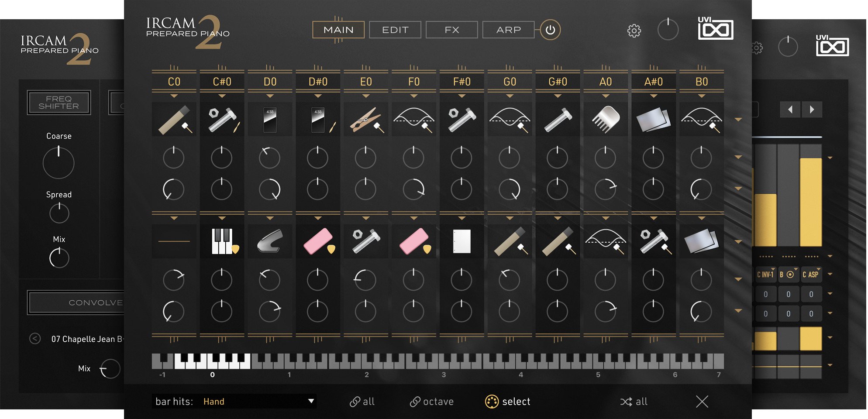
Task: Select the 4:33 silence preparation under D0
Action: 270,120
